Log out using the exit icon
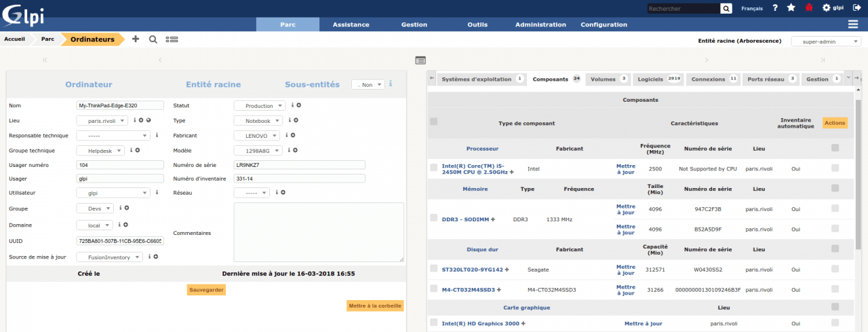This screenshot has height=332, width=868. click(x=856, y=8)
